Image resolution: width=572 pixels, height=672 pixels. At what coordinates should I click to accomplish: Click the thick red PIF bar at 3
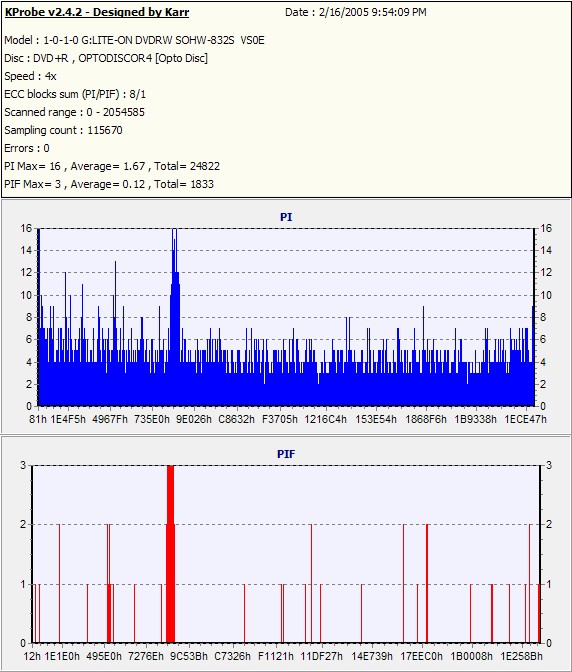click(171, 554)
